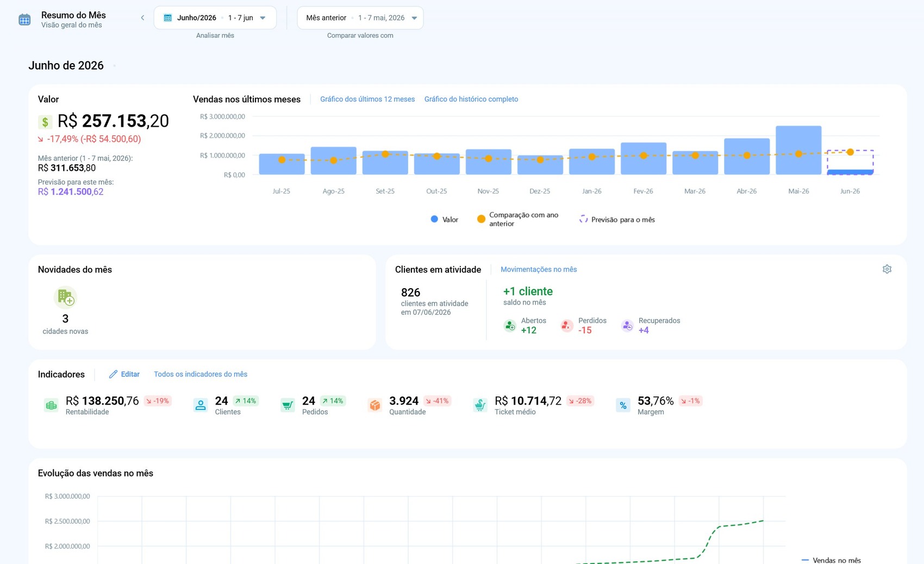Go to previous month with the left chevron
Screen dimensions: 924x564
(x=142, y=18)
